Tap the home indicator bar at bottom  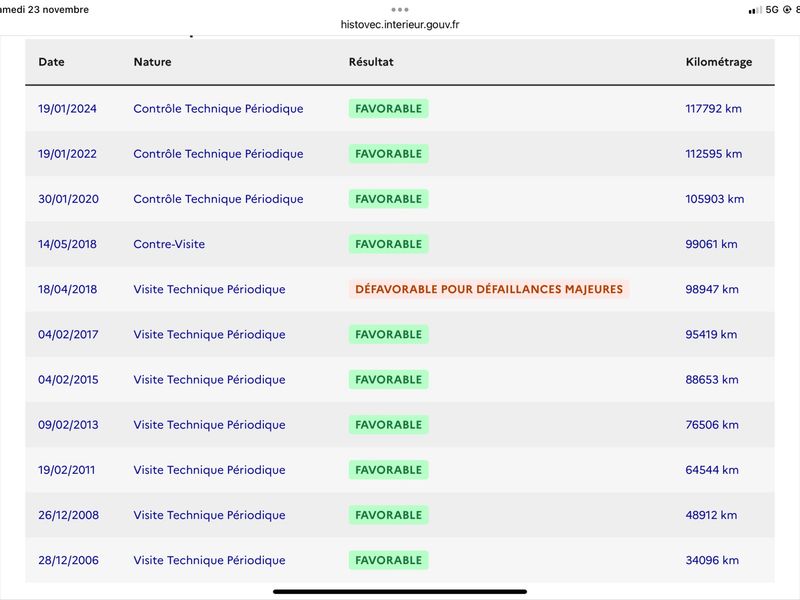click(x=399, y=592)
